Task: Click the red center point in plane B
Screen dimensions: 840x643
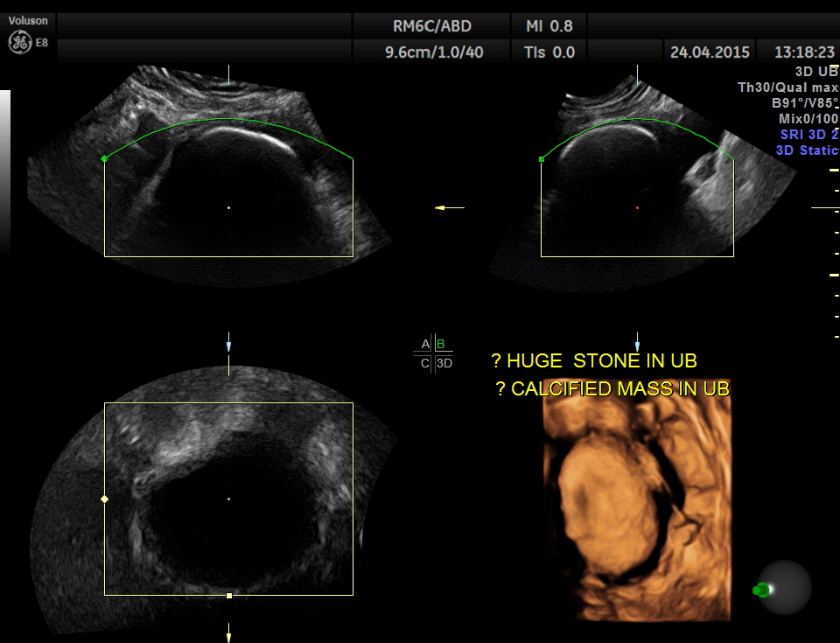Action: coord(637,207)
